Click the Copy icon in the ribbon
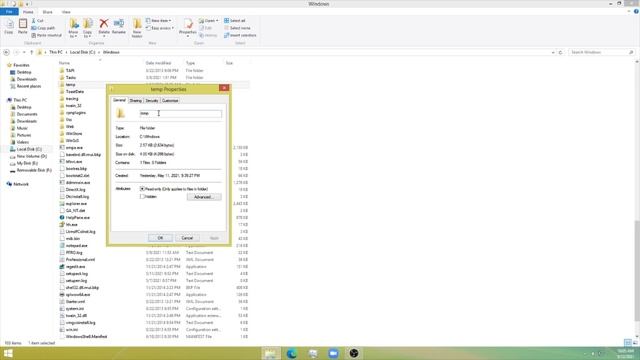The image size is (640, 360). pyautogui.click(x=9, y=27)
